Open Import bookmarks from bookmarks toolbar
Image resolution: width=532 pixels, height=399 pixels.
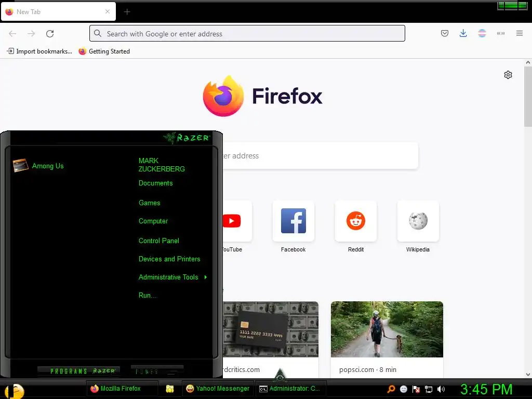39,51
